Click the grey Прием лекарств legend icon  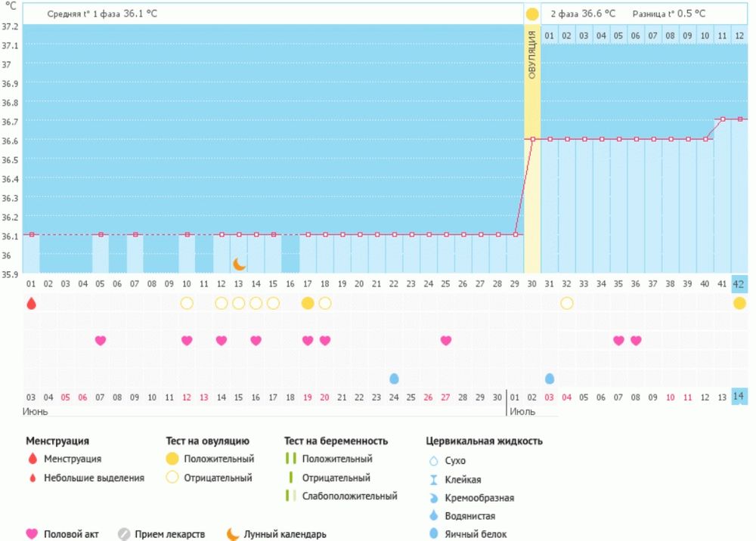[x=125, y=534]
